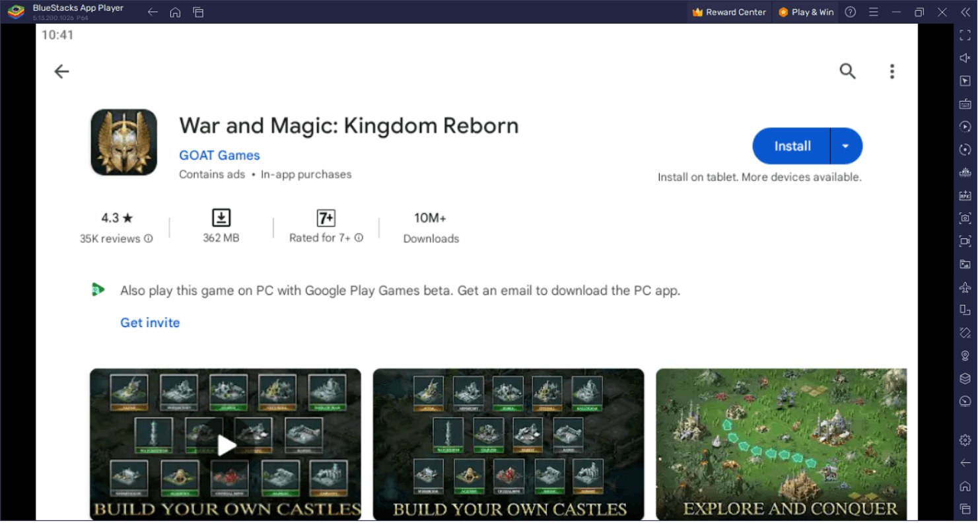This screenshot has width=980, height=523.
Task: Click the Install APK sidebar icon
Action: tap(965, 195)
